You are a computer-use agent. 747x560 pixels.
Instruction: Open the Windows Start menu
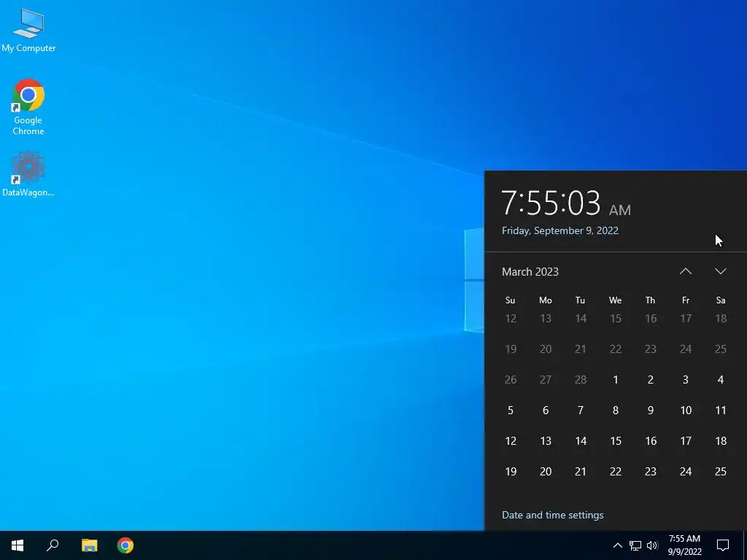click(x=18, y=545)
